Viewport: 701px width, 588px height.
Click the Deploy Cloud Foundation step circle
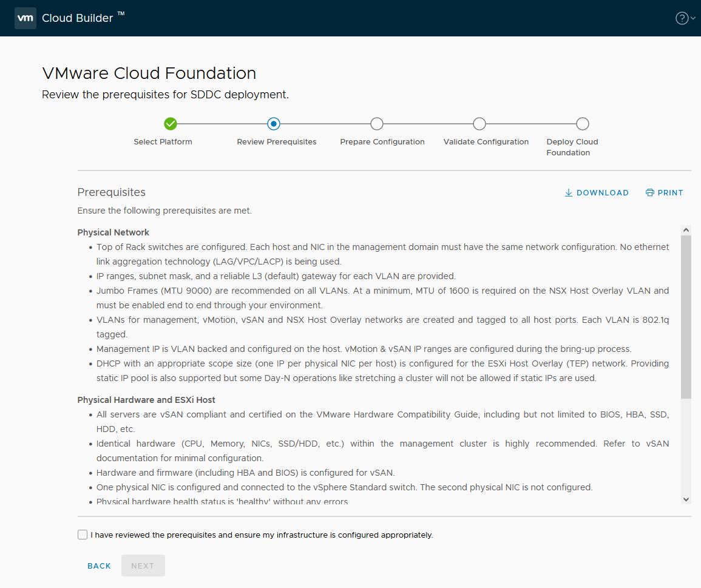582,123
